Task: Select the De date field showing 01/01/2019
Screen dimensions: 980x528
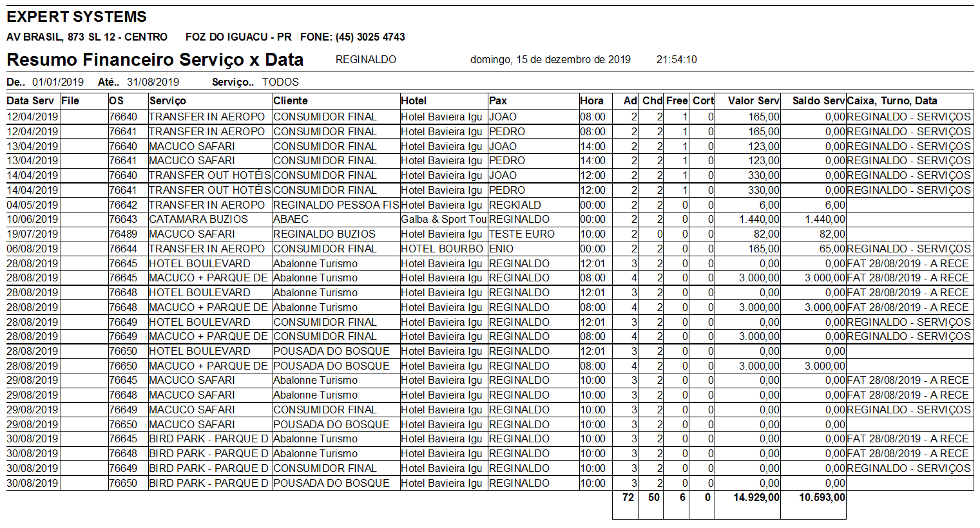Action: [57, 82]
